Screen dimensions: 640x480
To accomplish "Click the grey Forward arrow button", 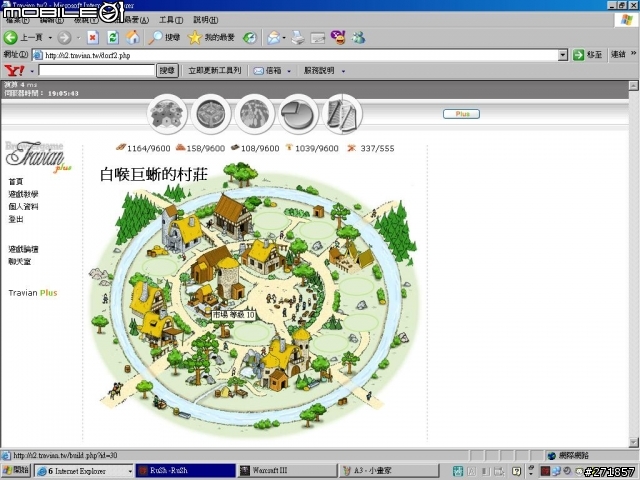I will pos(64,38).
